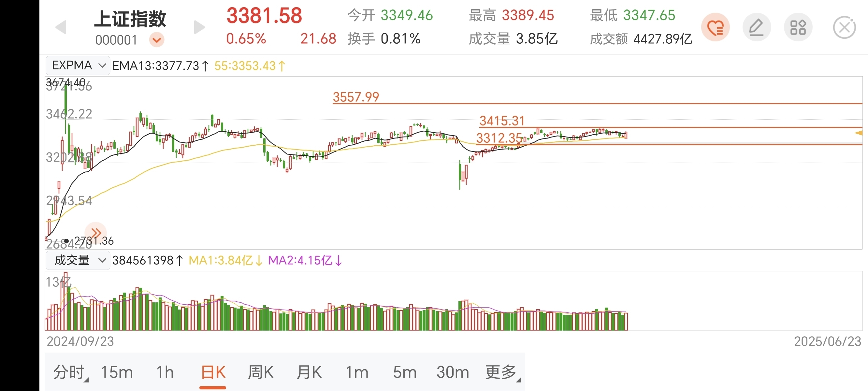Tap the yellow price marker arrow at right edge
Image resolution: width=868 pixels, height=391 pixels.
point(858,133)
